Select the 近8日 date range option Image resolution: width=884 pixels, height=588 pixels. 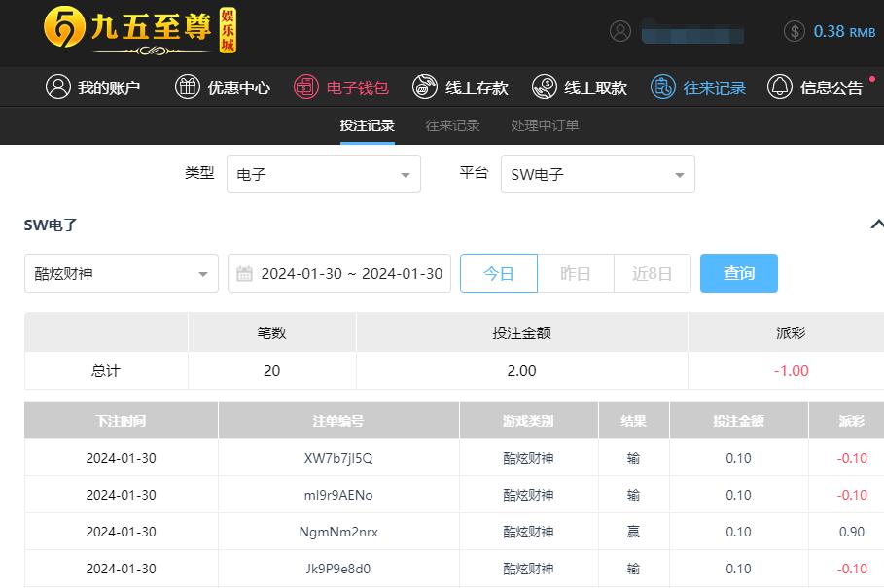[652, 273]
